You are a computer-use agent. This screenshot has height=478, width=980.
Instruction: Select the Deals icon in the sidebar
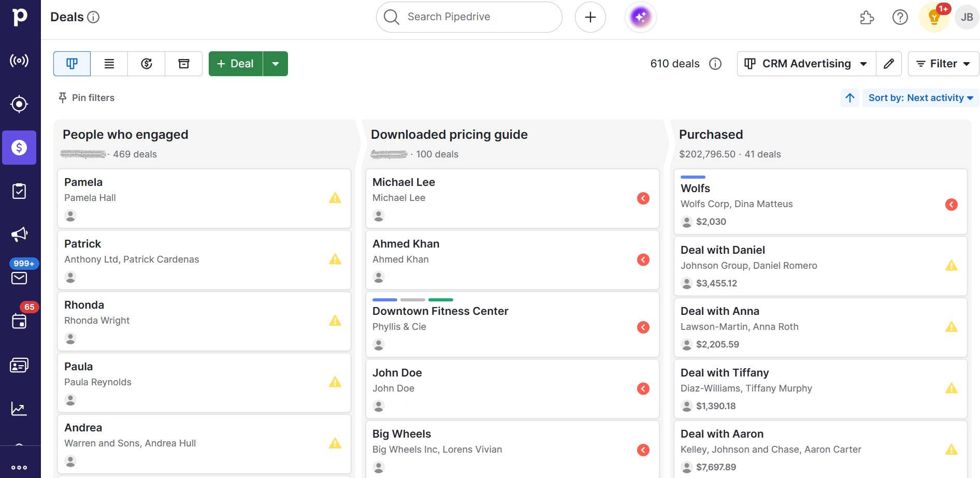[19, 148]
